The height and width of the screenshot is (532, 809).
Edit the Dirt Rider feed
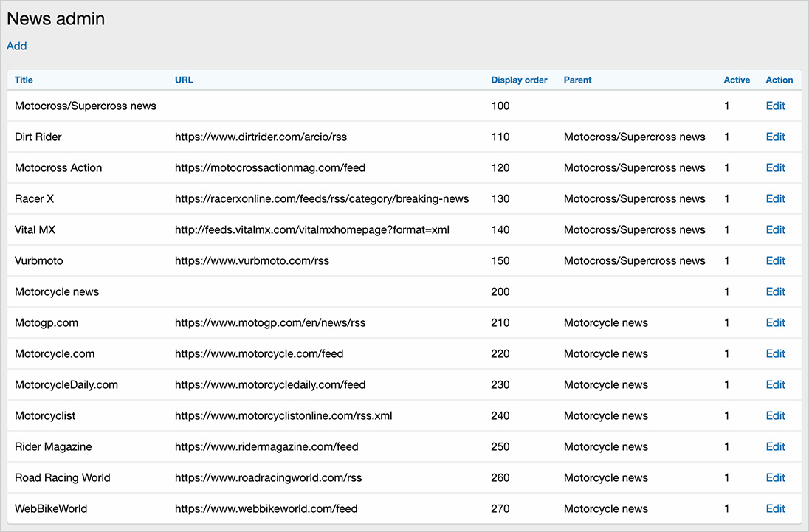(x=775, y=137)
